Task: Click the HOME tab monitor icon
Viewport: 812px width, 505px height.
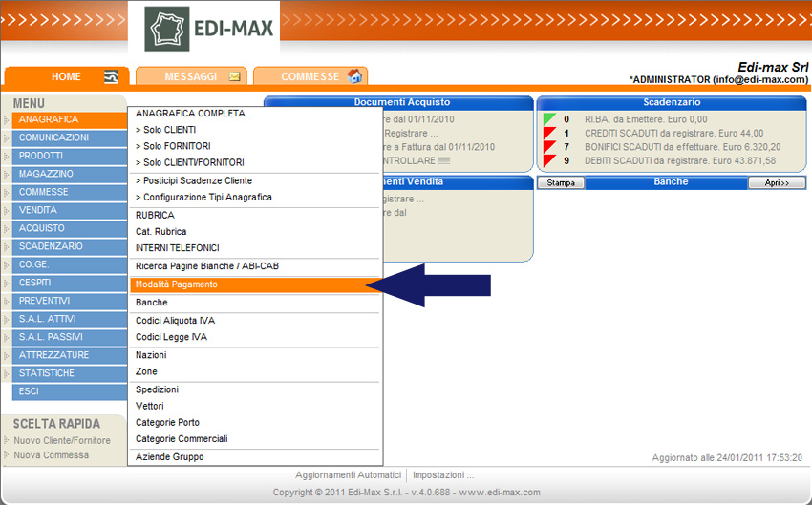Action: click(x=112, y=77)
